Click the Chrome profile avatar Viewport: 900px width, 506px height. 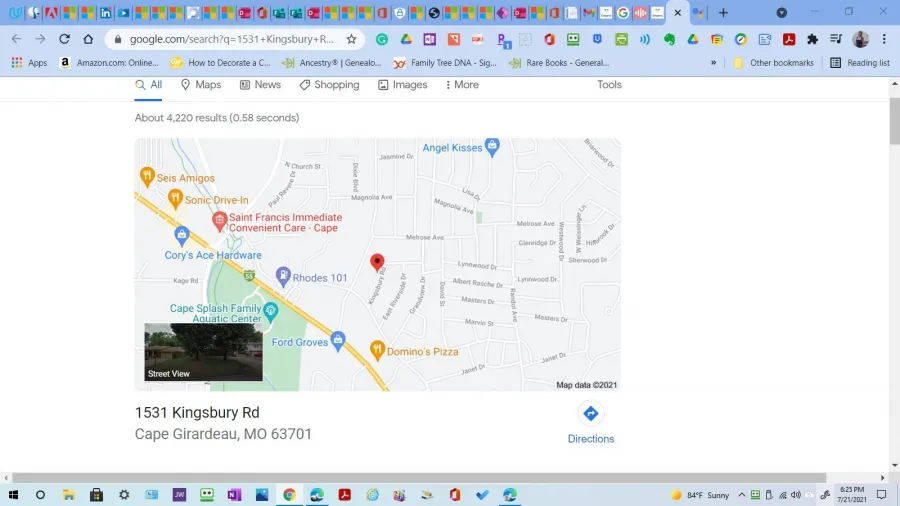(860, 39)
